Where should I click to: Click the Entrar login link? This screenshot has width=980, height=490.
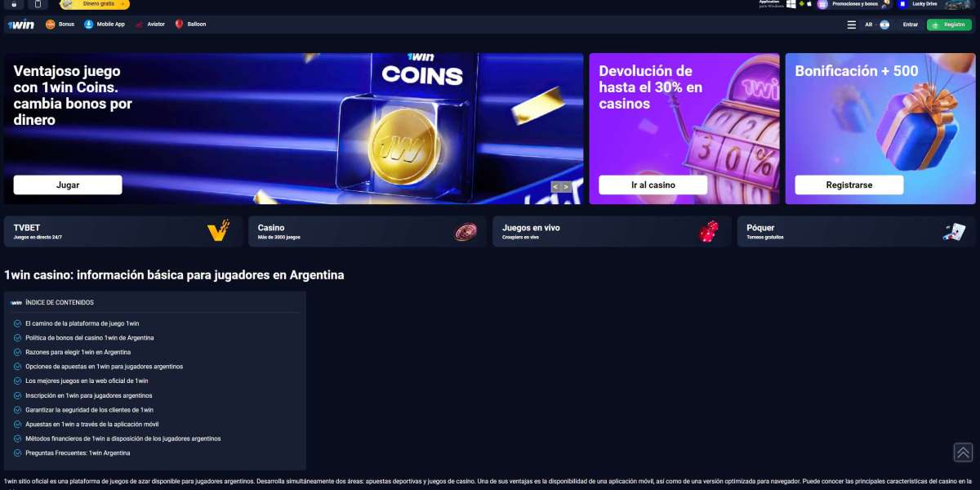911,24
